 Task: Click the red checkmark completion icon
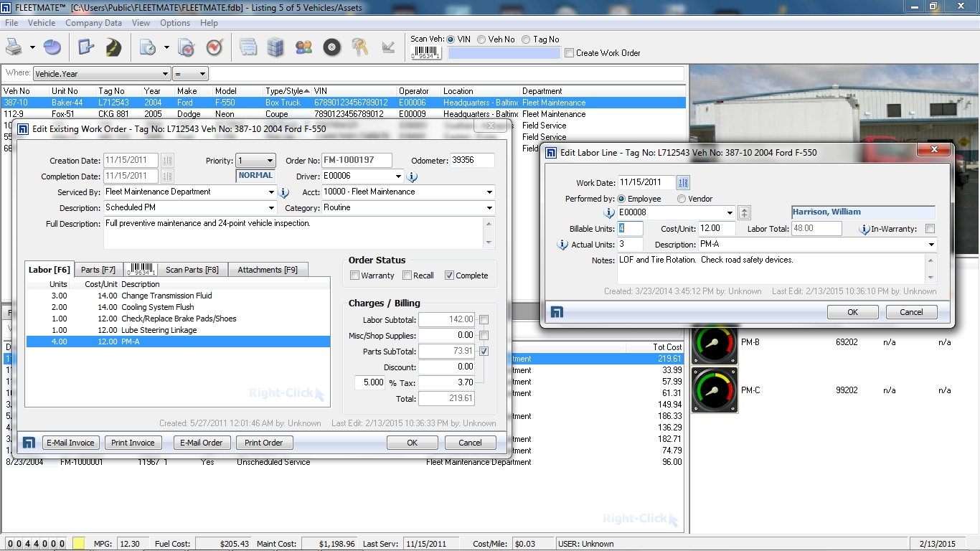pyautogui.click(x=214, y=47)
